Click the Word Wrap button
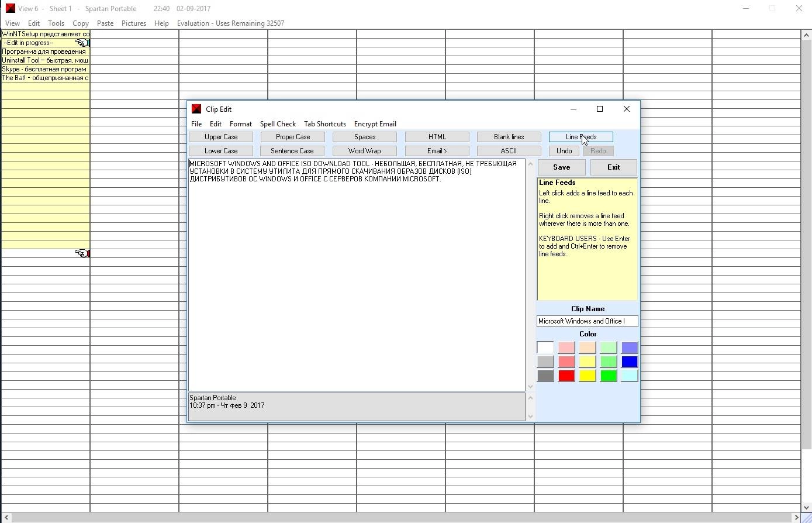 [365, 151]
